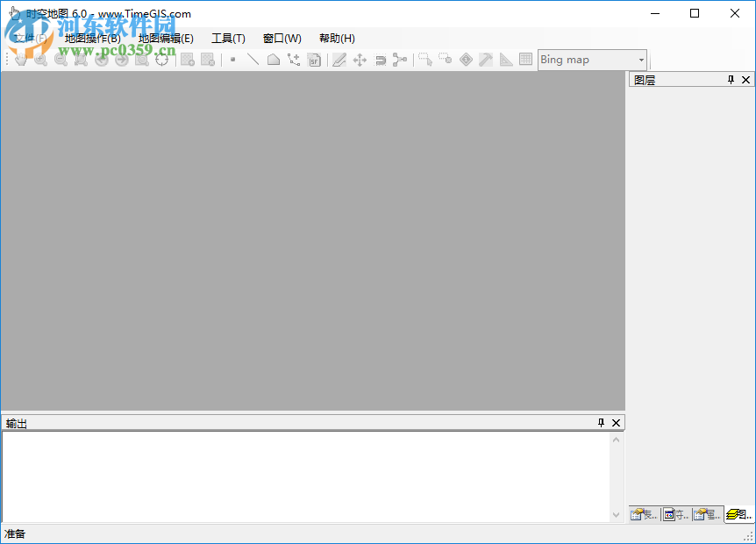Pin the 图层 panel open
The height and width of the screenshot is (544, 756).
click(730, 79)
